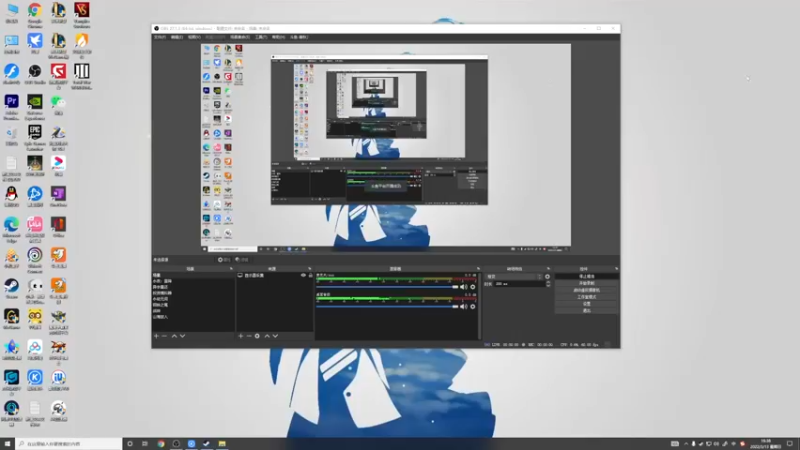Open the View menu in OBS
800x450 pixels.
click(194, 37)
